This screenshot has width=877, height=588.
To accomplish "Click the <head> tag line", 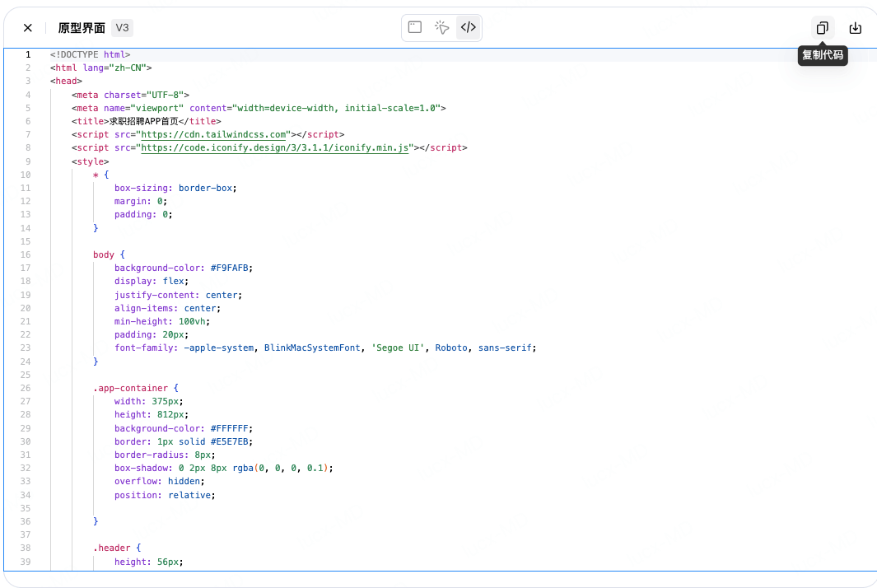I will pyautogui.click(x=66, y=82).
